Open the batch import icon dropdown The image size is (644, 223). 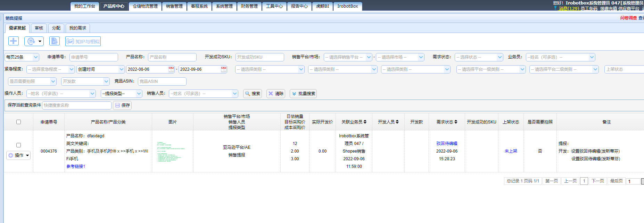tap(34, 41)
